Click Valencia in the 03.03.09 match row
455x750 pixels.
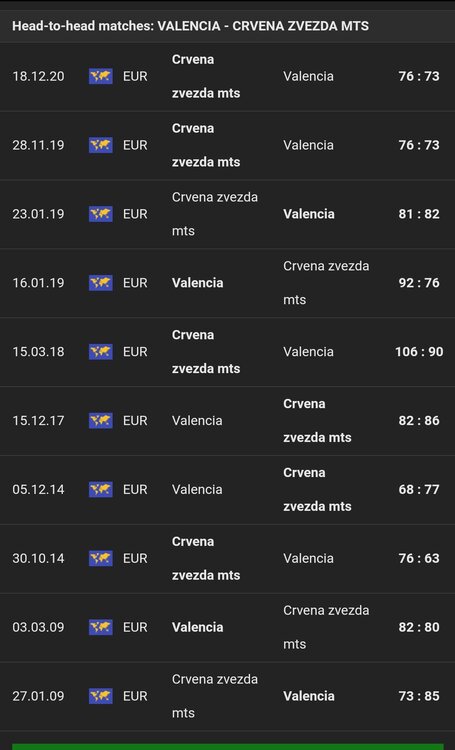tap(198, 627)
